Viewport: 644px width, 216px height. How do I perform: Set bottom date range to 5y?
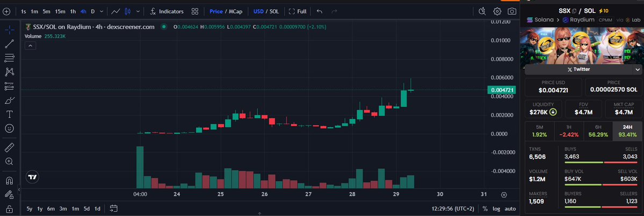(30, 208)
